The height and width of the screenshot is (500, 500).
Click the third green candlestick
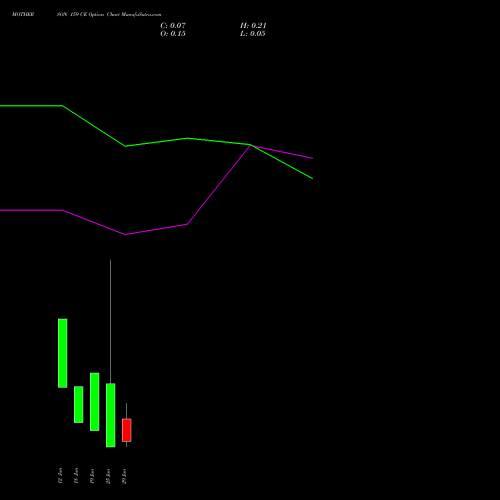point(95,402)
